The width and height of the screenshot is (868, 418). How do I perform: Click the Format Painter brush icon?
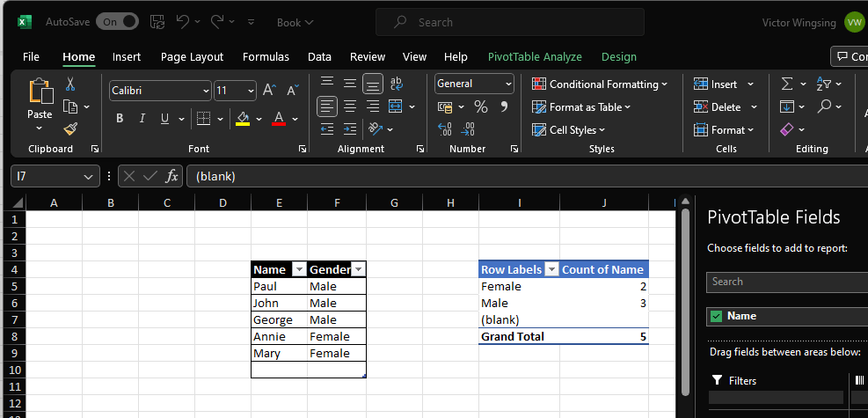70,129
